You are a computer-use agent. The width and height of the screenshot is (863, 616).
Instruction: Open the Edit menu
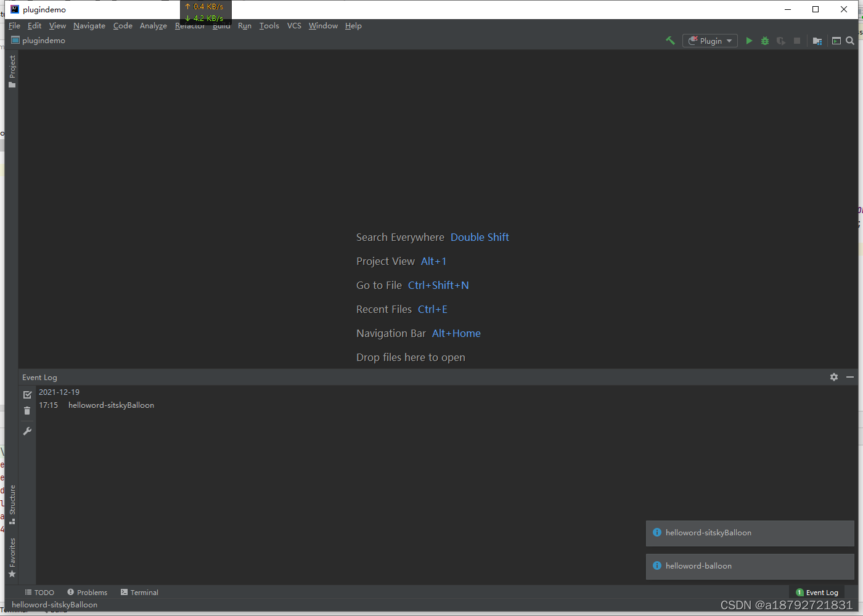35,26
